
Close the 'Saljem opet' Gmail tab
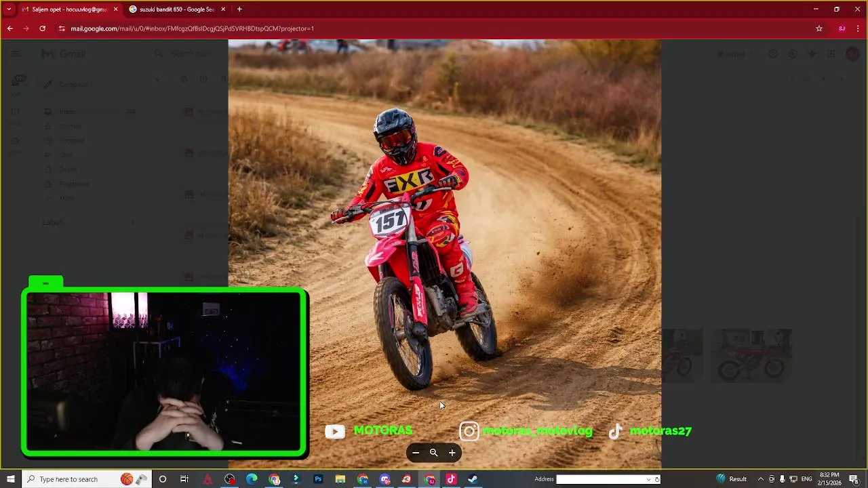click(x=115, y=9)
